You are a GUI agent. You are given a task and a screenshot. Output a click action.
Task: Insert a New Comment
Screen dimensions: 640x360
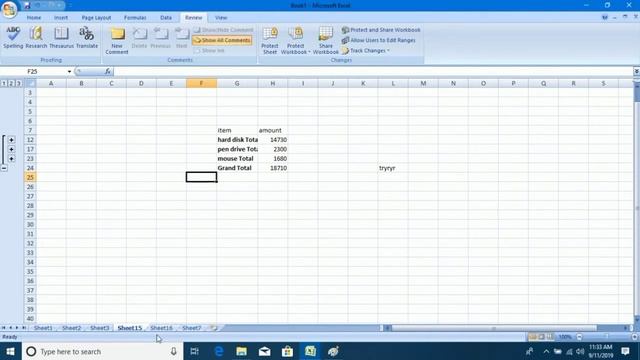pyautogui.click(x=117, y=41)
